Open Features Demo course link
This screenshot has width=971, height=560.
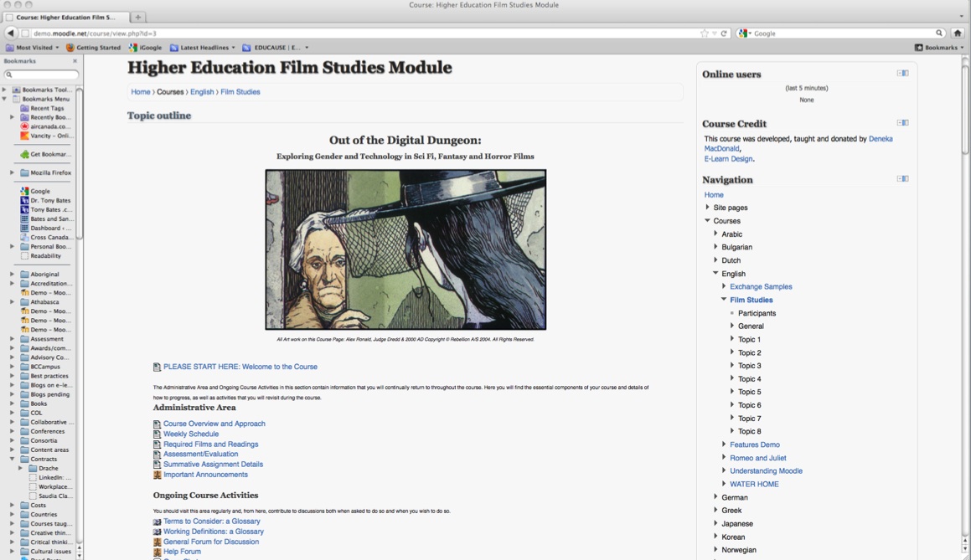[754, 445]
